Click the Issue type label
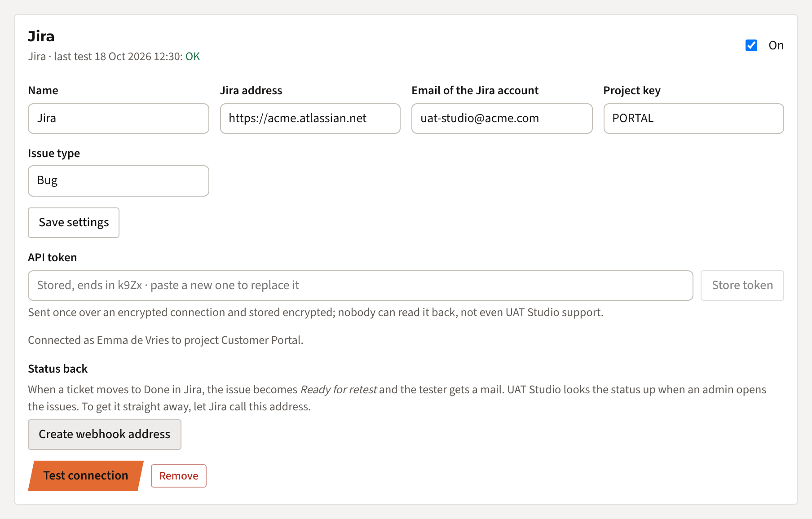The width and height of the screenshot is (812, 519). click(x=54, y=154)
